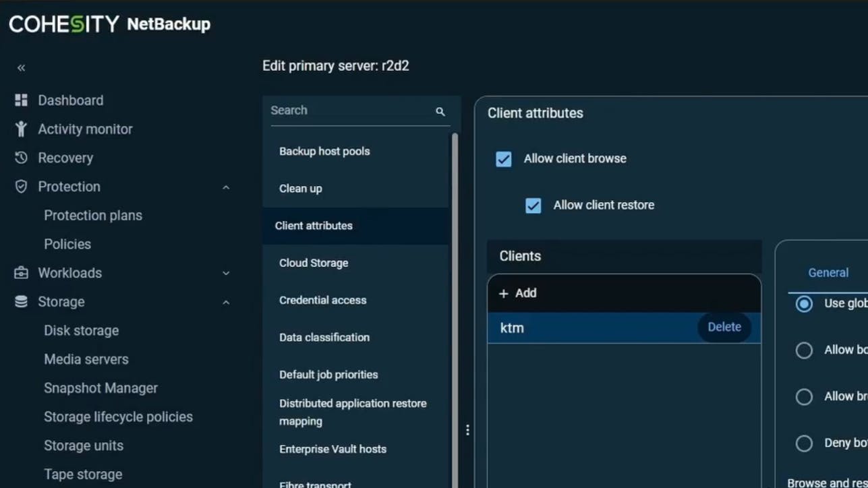Viewport: 868px width, 488px height.
Task: Click the Storage database icon
Action: (21, 302)
